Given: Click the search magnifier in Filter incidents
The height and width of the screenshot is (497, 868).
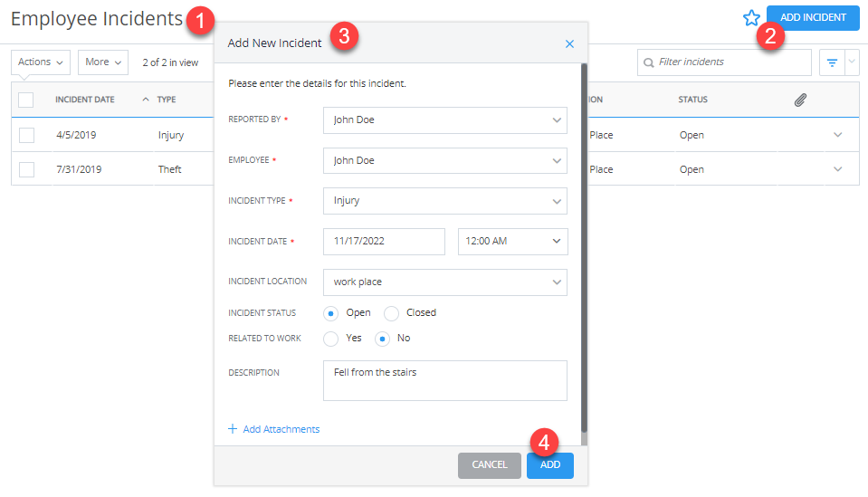Looking at the screenshot, I should point(648,62).
